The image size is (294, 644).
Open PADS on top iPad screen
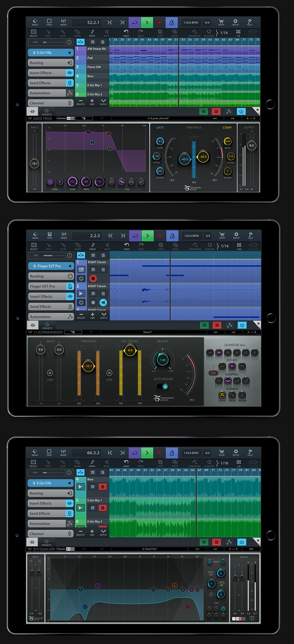tap(49, 23)
